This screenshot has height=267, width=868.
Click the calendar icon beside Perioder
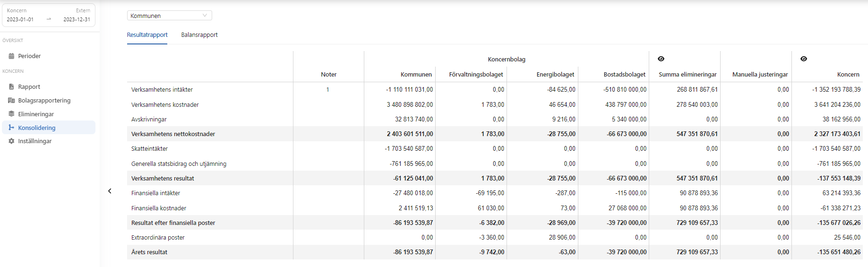11,56
